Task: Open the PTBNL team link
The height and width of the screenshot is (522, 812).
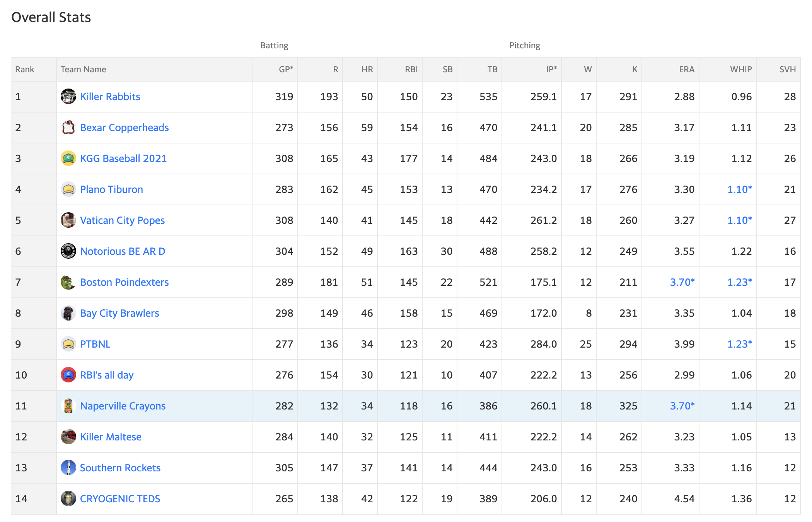Action: click(95, 344)
